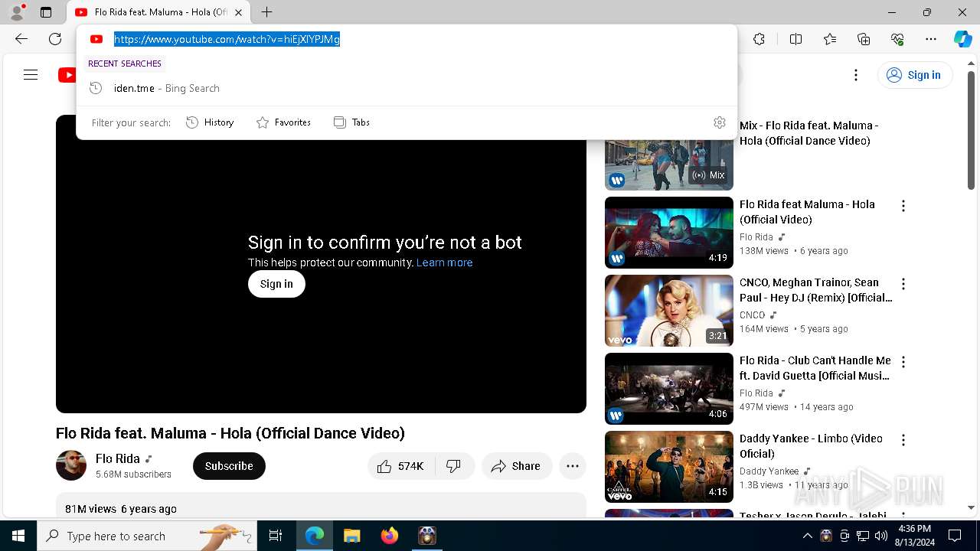Open the CNCO channel link
980x551 pixels.
tap(752, 315)
